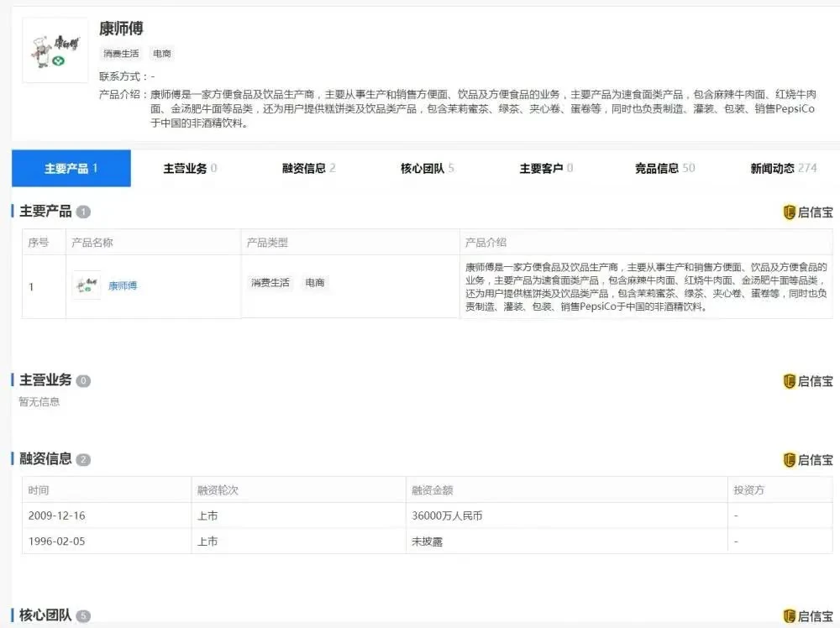The width and height of the screenshot is (840, 628).
Task: Select the 主要产品 tab
Action: (x=71, y=169)
